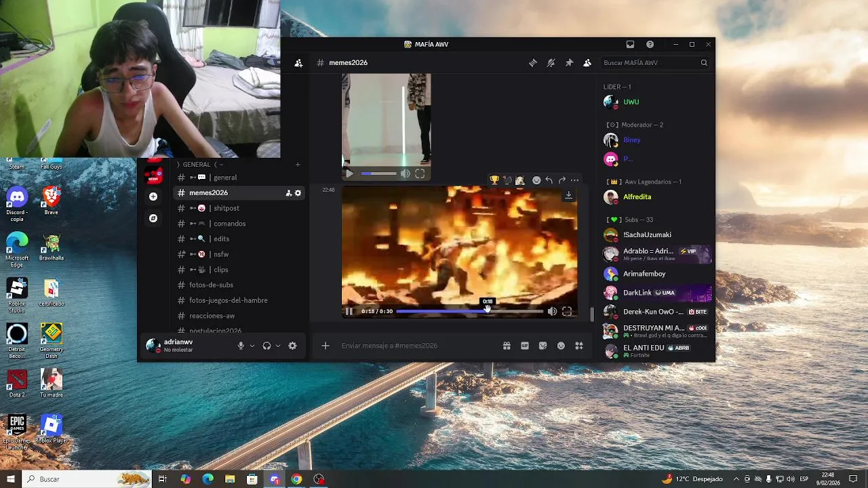Image resolution: width=868 pixels, height=488 pixels.
Task: Edit memes2026 channel settings gear
Action: pyautogui.click(x=298, y=193)
